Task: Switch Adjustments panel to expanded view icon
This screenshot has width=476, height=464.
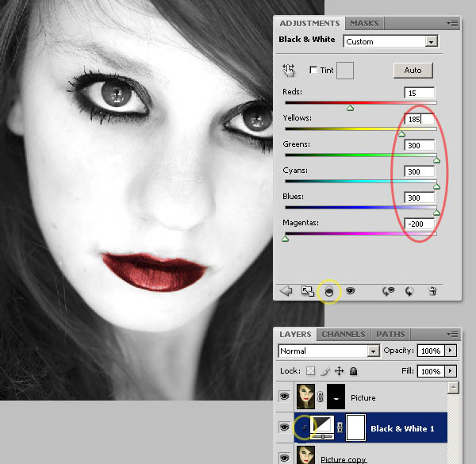Action: pyautogui.click(x=307, y=291)
